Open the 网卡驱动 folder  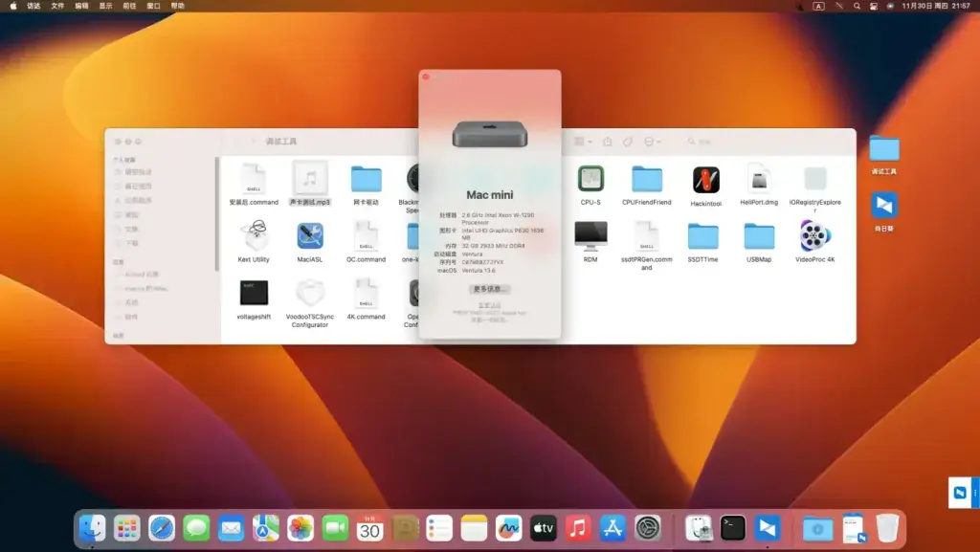pyautogui.click(x=367, y=180)
